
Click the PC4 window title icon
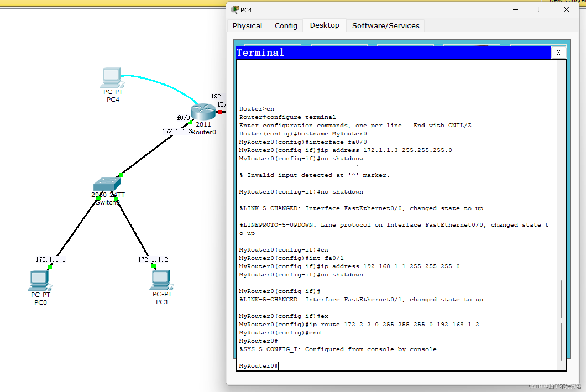coord(235,10)
